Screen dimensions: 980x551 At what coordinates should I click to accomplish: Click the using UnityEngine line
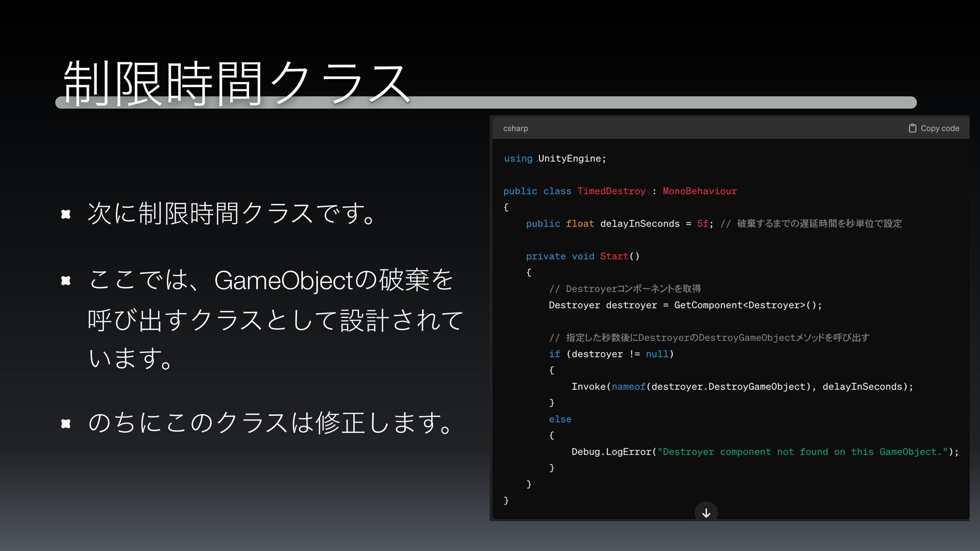(555, 158)
